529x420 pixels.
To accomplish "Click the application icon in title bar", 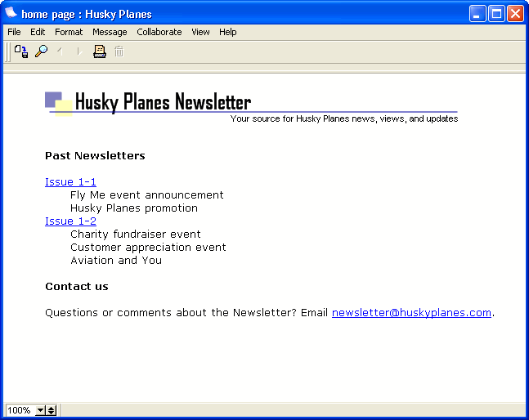I will [11, 14].
